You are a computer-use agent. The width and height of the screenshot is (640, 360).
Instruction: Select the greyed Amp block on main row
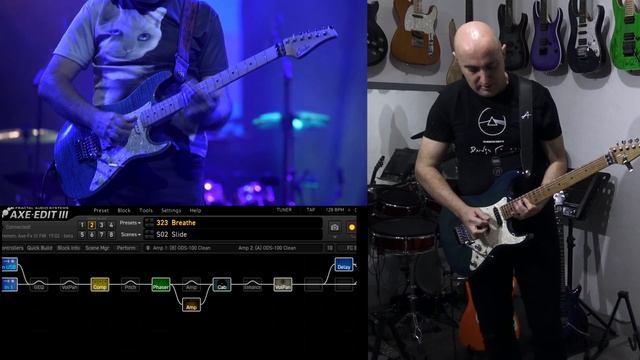[191, 284]
